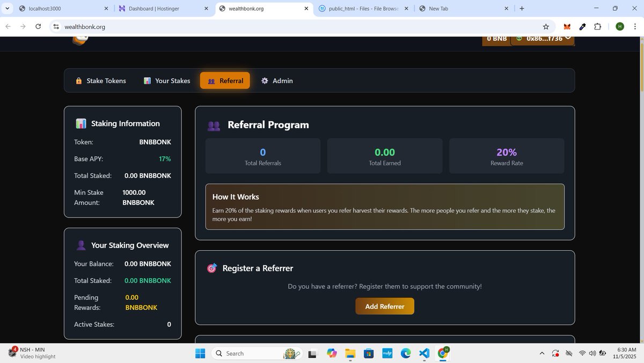Open the hidden icons chevron in system tray
The height and width of the screenshot is (363, 644).
pyautogui.click(x=542, y=353)
